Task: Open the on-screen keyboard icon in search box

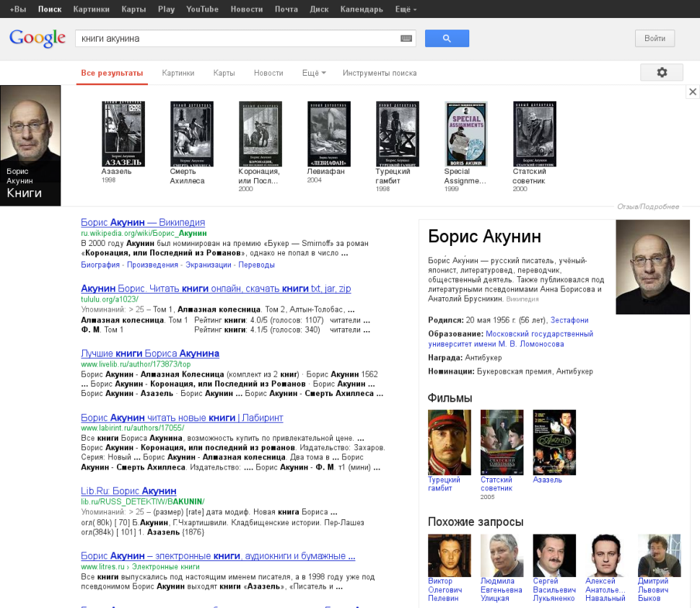Action: [x=406, y=38]
